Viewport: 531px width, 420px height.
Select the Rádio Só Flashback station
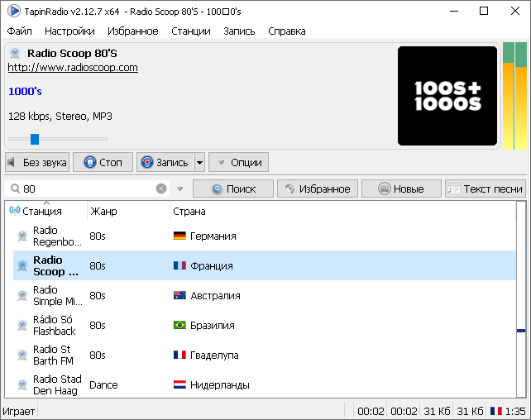[x=265, y=325]
